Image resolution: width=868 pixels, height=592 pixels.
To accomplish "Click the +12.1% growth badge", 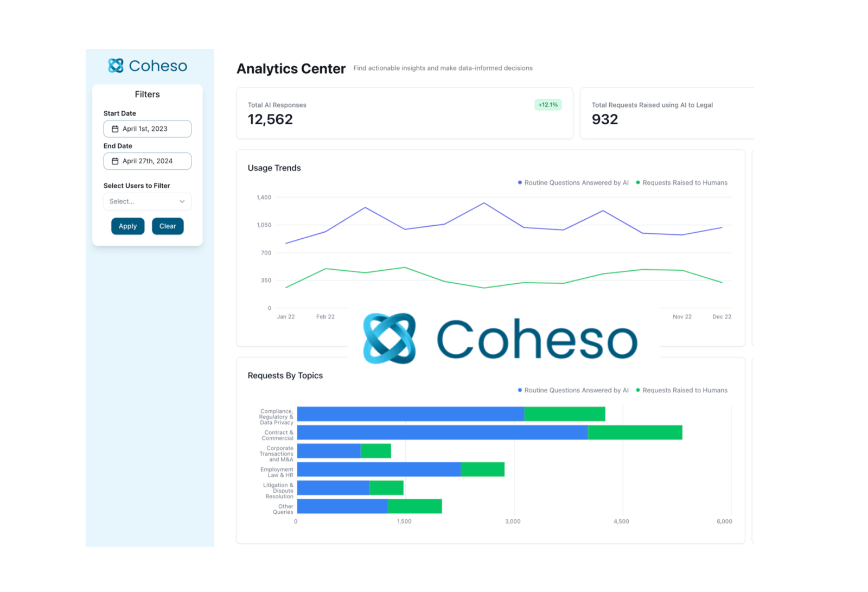I will [x=548, y=104].
